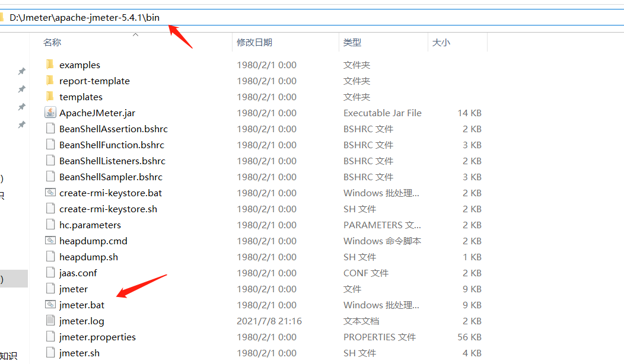Click the create-rmi-keystore.sh file icon
Image resolution: width=624 pixels, height=364 pixels.
click(x=50, y=209)
